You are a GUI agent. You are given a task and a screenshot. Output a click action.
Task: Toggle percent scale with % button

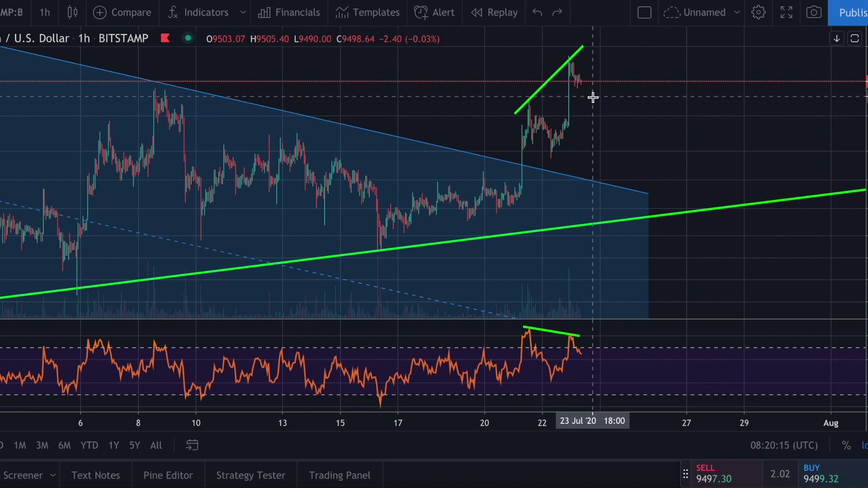click(x=846, y=445)
